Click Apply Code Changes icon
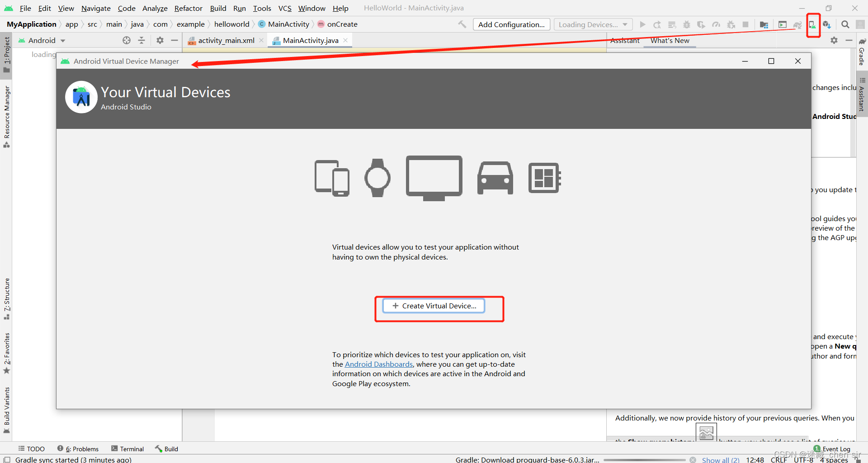 coord(672,24)
